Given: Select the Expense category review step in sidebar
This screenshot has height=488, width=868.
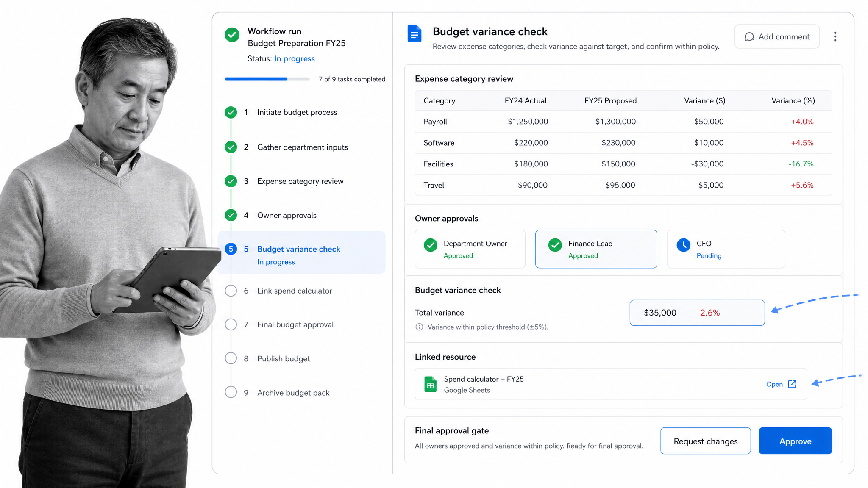Looking at the screenshot, I should (300, 181).
